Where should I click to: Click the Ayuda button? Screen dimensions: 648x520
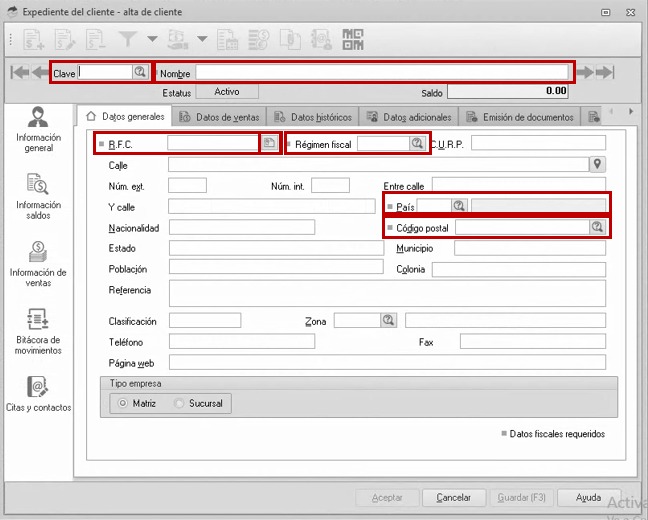pos(588,497)
